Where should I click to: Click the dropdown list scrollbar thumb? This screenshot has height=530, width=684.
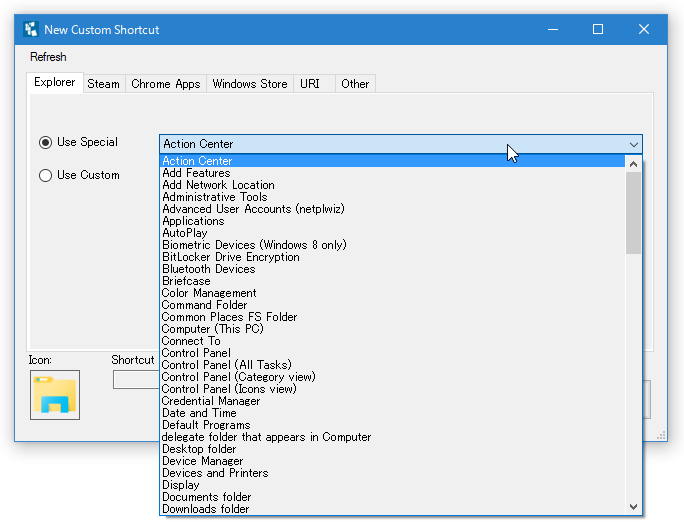click(633, 213)
